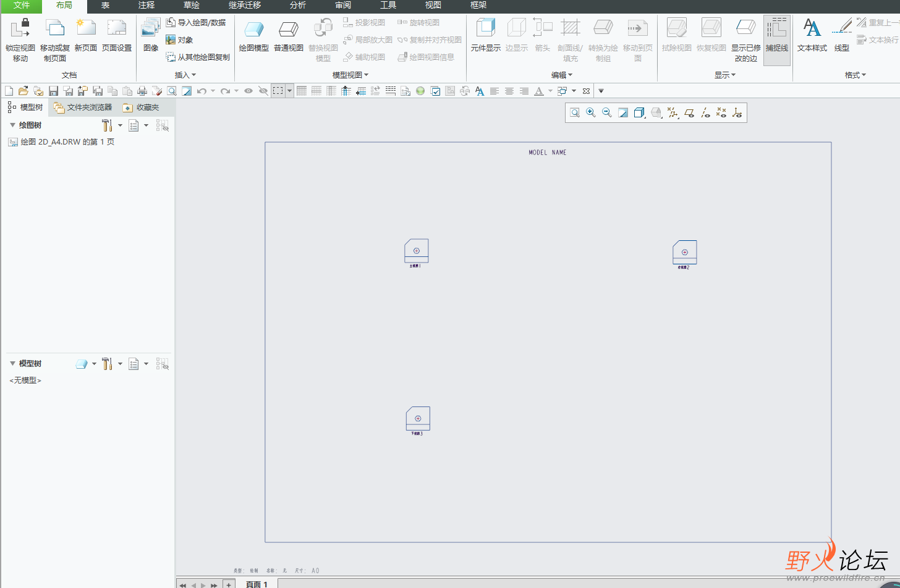Click 导入绘图/数据 import button

click(196, 23)
